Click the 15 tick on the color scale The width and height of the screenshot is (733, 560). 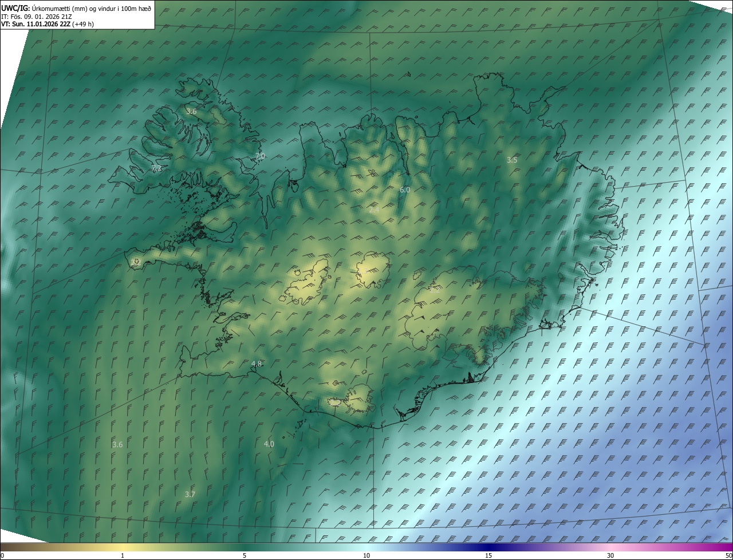[488, 556]
